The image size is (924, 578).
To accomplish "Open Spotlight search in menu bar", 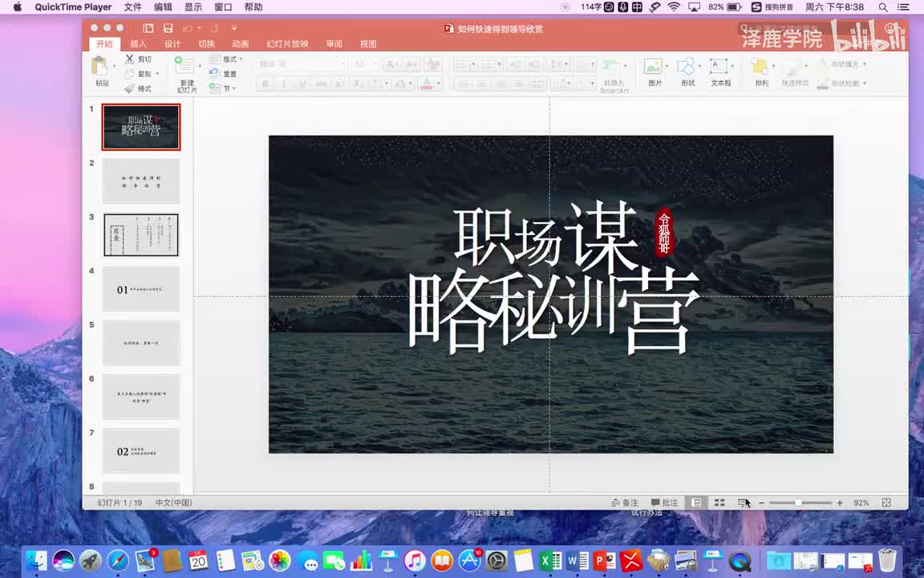I will pos(883,7).
